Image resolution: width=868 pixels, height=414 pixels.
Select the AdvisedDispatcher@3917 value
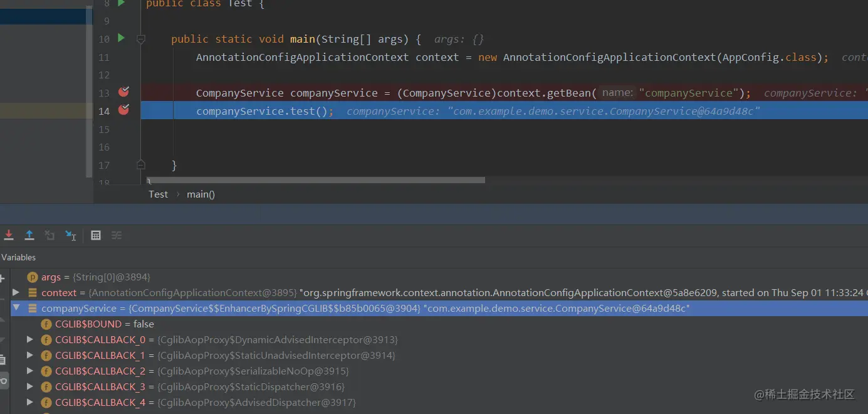point(256,402)
